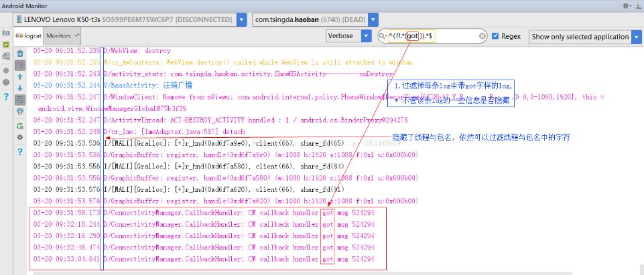The height and width of the screenshot is (275, 644).
Task: Switch to the logcat tab
Action: click(29, 35)
